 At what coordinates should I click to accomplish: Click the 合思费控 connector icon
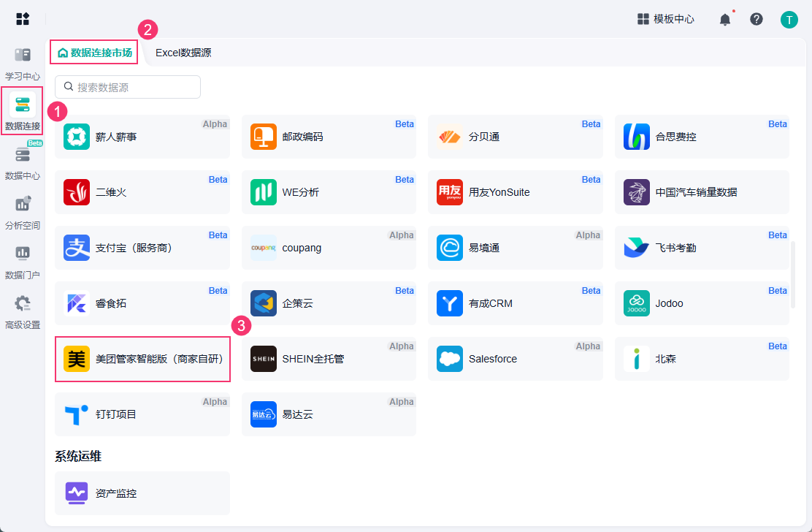(x=637, y=137)
